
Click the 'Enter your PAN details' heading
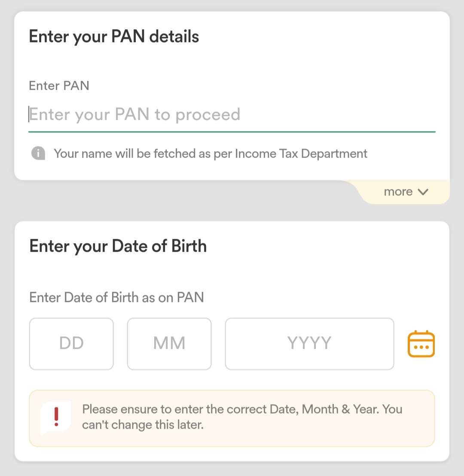(x=114, y=37)
